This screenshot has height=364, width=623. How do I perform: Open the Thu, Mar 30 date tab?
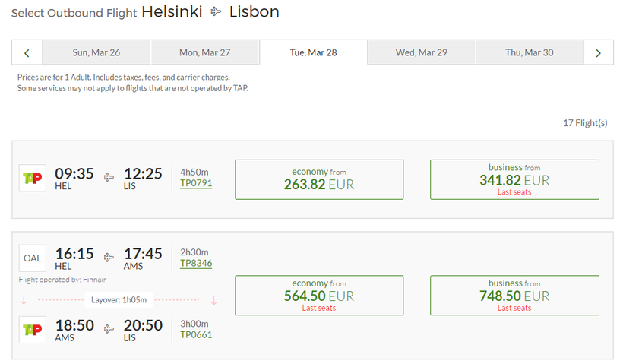coord(530,53)
